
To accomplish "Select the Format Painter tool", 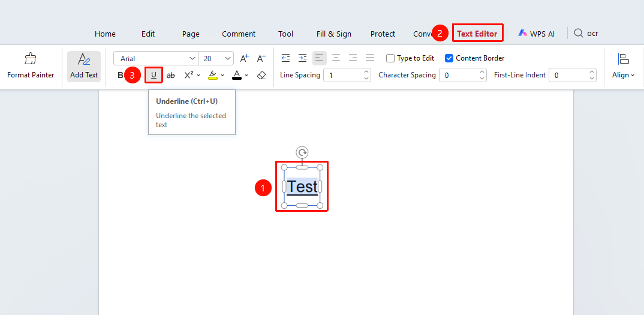I will click(31, 66).
